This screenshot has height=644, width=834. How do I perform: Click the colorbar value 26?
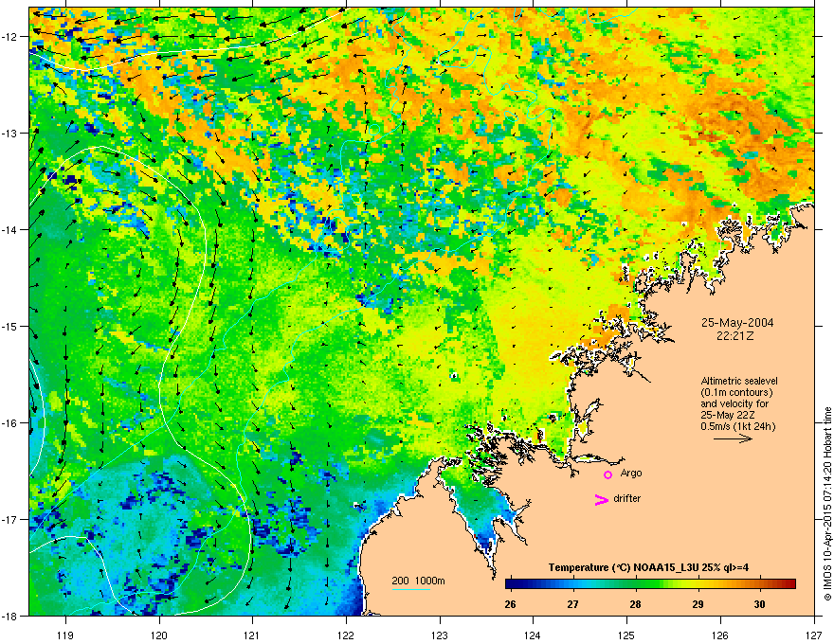[510, 604]
